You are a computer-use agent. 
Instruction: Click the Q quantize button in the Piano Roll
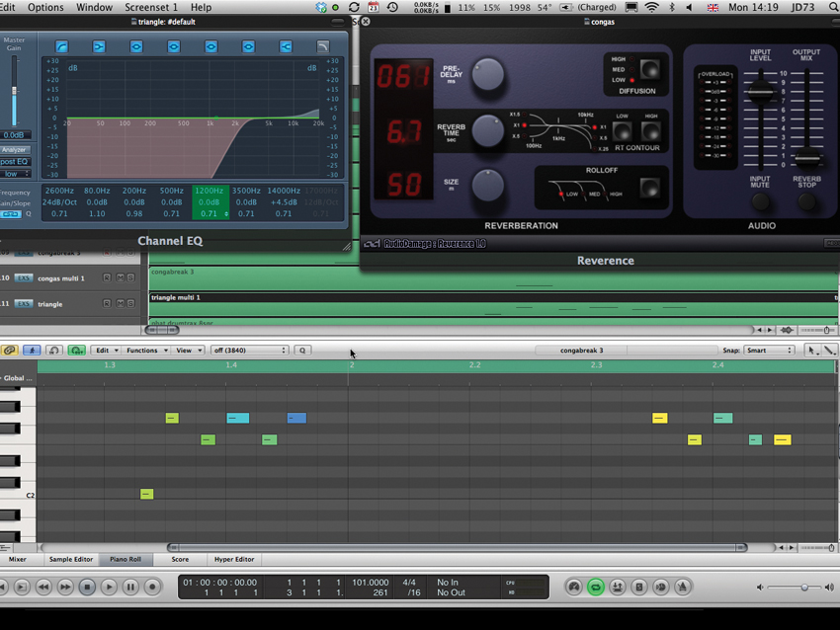[302, 351]
